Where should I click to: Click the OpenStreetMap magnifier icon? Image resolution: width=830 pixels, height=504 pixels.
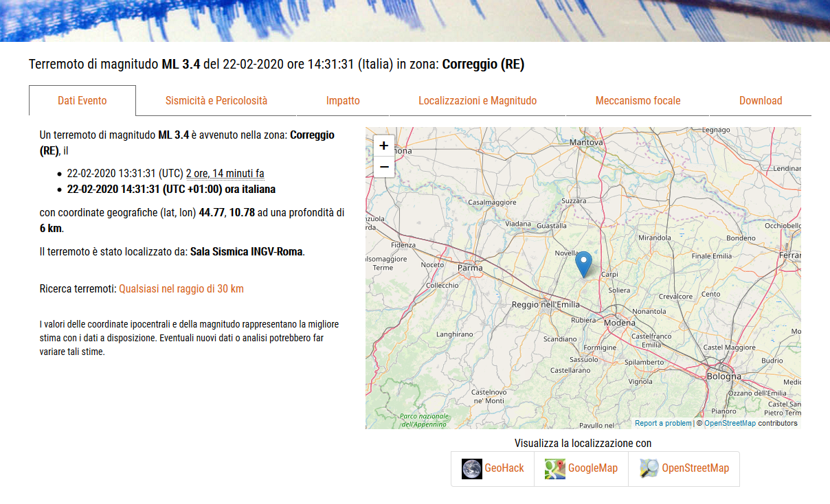point(649,468)
